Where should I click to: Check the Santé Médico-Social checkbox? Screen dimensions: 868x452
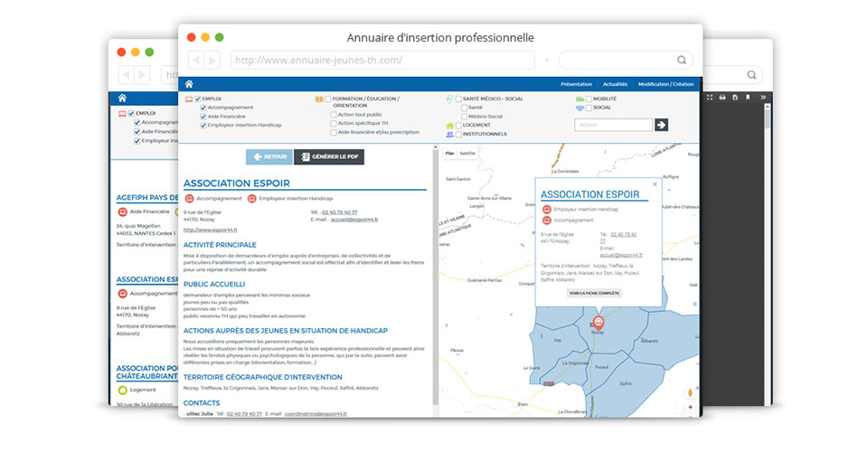pyautogui.click(x=458, y=99)
